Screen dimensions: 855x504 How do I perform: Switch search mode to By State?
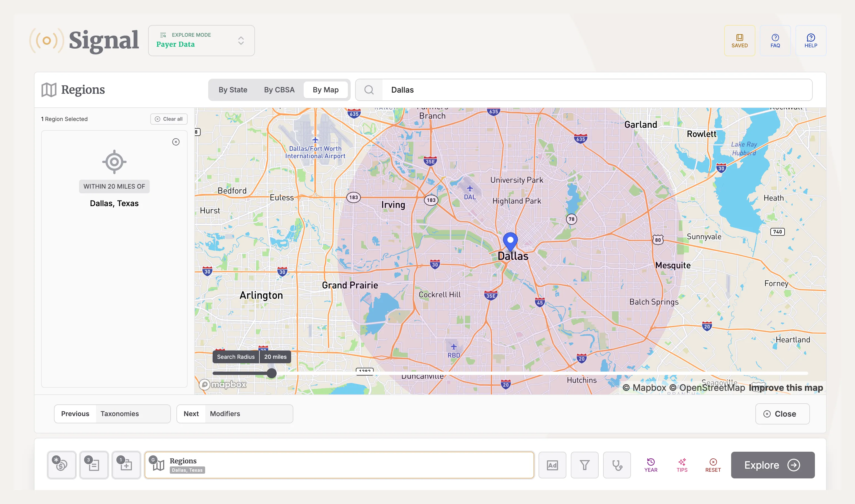coord(233,90)
